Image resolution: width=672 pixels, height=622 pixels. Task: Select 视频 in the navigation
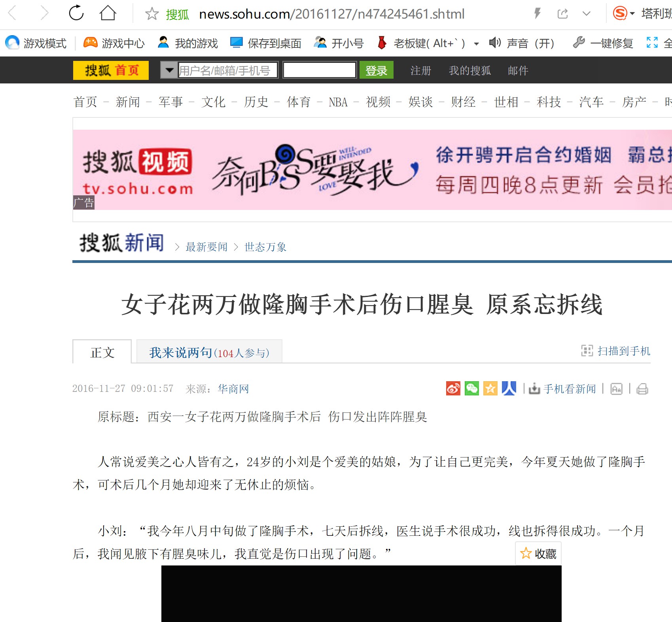click(x=379, y=102)
